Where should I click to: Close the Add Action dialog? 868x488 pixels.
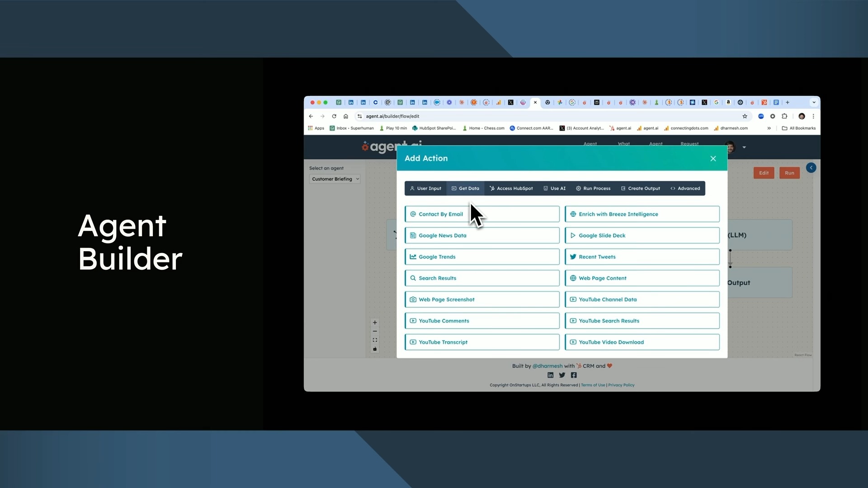coord(713,159)
